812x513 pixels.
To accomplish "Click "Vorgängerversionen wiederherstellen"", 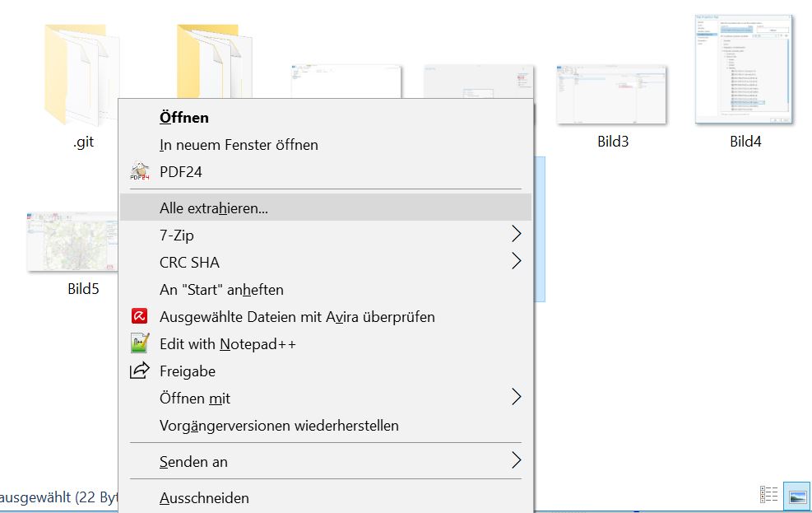I will click(279, 426).
